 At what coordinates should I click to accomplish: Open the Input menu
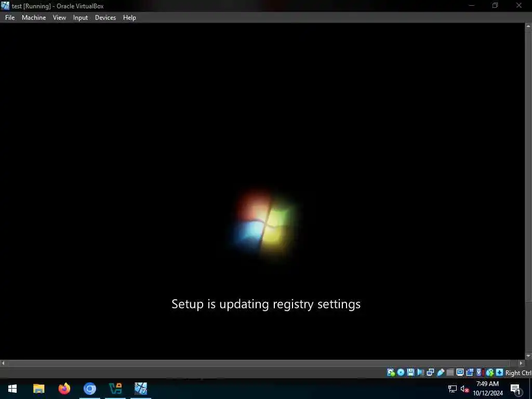pyautogui.click(x=81, y=18)
